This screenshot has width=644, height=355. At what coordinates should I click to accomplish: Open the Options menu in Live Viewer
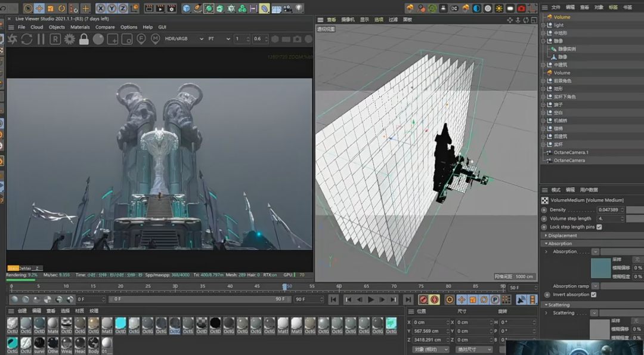129,27
